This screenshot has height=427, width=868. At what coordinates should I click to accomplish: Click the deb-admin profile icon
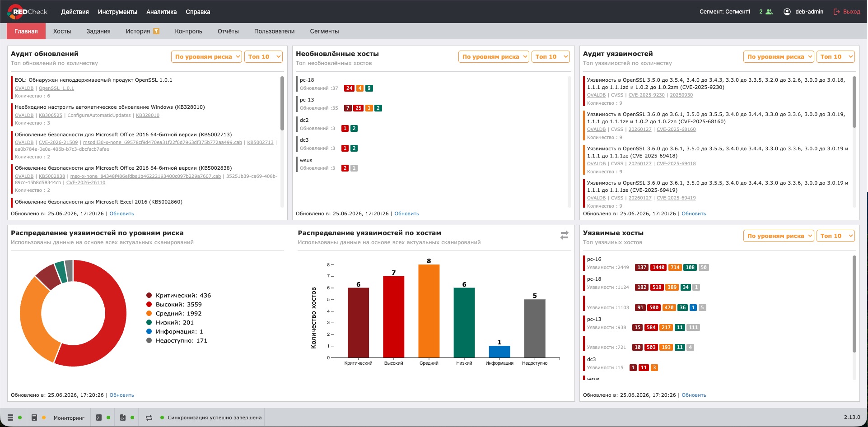tap(787, 12)
